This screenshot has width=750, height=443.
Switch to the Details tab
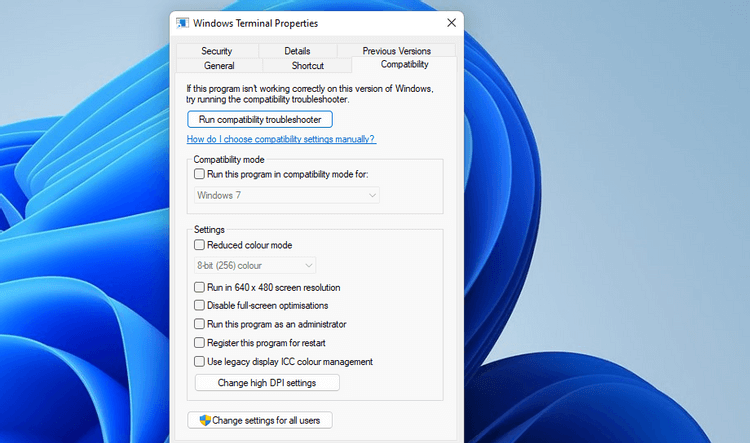click(x=298, y=51)
